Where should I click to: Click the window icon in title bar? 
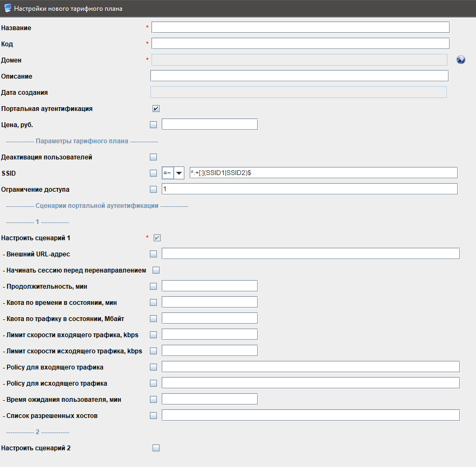coord(7,9)
